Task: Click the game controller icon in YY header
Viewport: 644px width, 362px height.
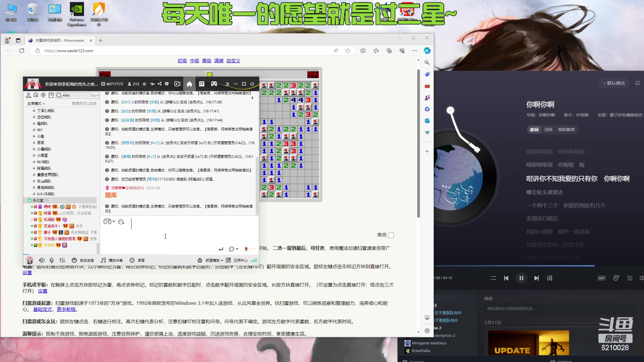Action: [214, 84]
